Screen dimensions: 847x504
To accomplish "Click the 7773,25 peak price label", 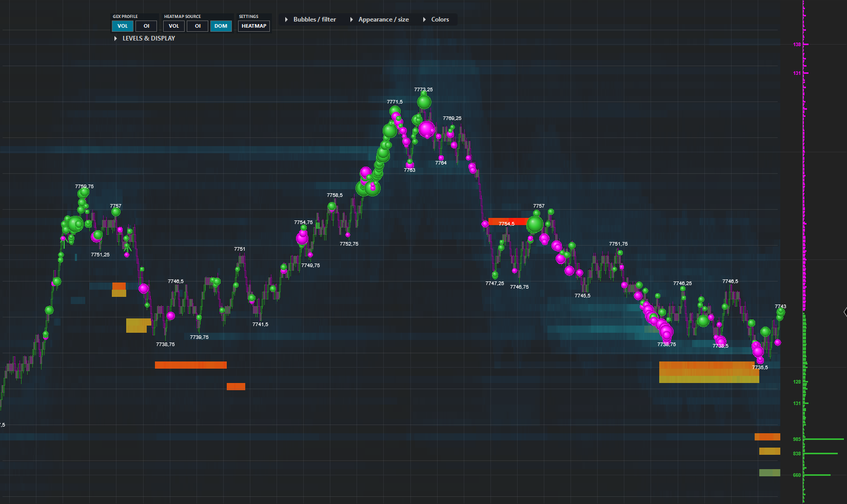I will click(423, 89).
